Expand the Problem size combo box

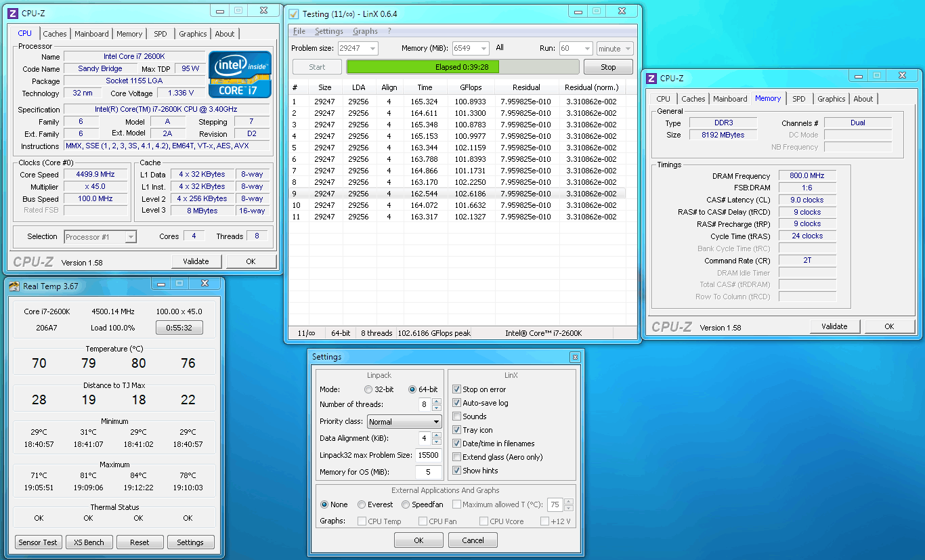pos(371,49)
